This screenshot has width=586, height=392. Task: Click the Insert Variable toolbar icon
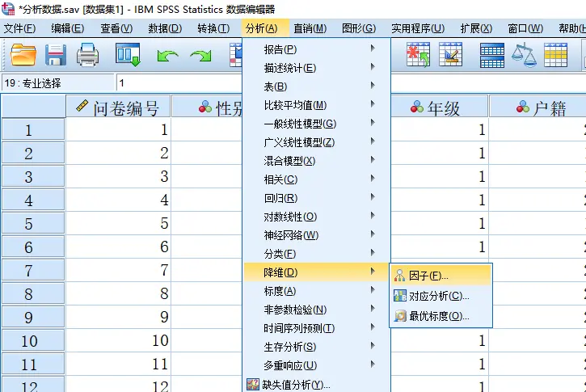click(450, 55)
